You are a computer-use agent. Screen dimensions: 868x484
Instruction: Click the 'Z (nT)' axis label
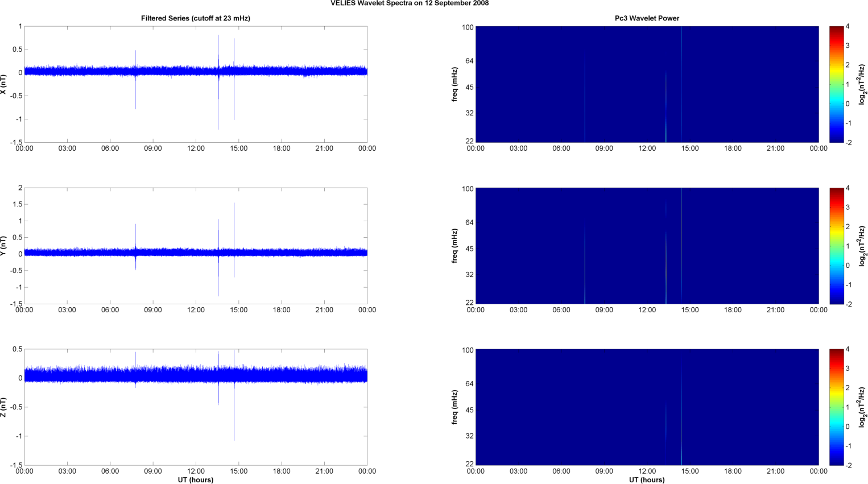(x=4, y=407)
